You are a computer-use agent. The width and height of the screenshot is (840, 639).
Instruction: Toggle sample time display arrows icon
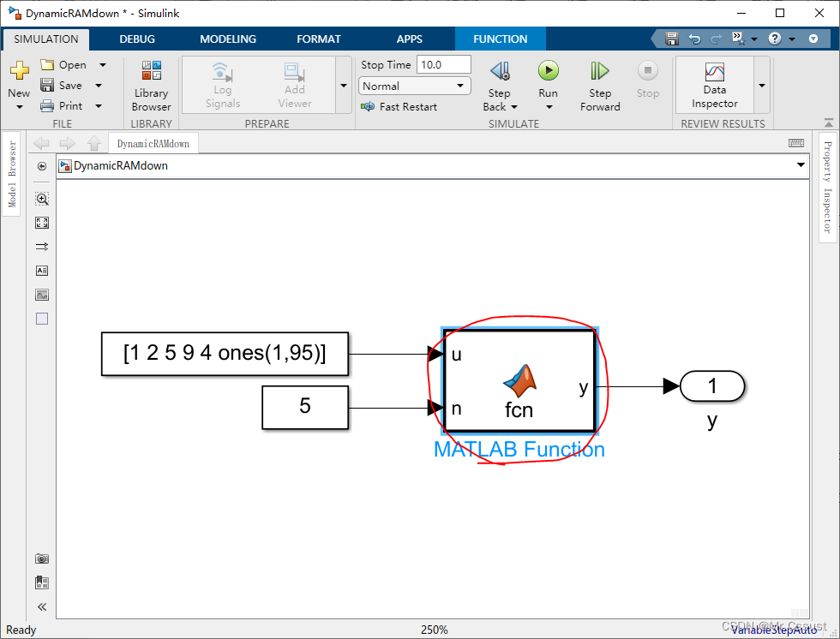click(42, 247)
